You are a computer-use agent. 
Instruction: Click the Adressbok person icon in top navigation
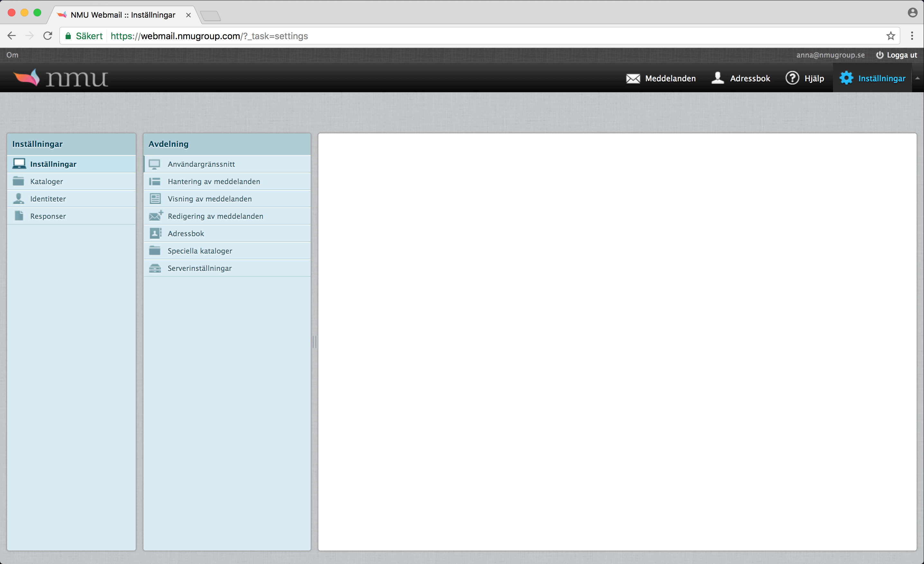pos(718,78)
